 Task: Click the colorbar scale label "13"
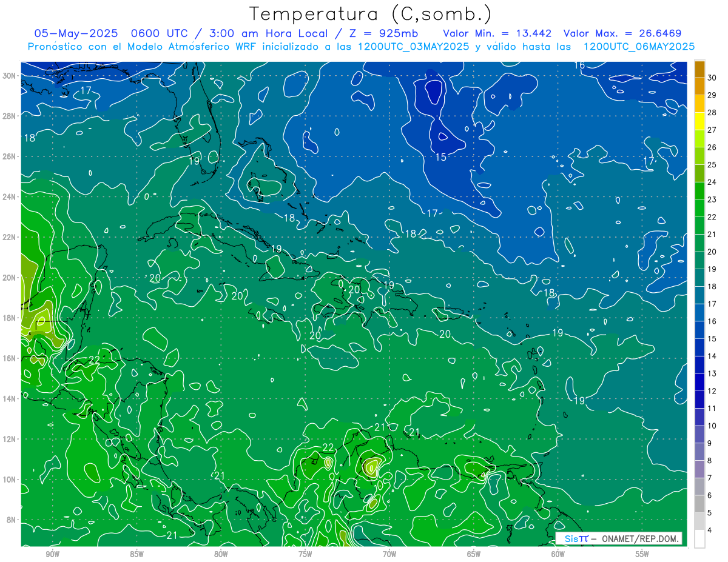[712, 373]
